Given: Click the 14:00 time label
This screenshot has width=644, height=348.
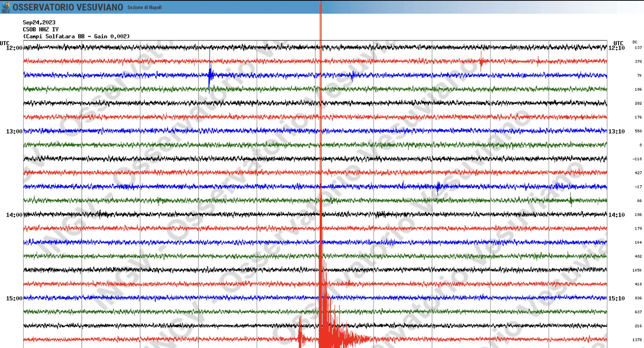Looking at the screenshot, I should tap(14, 215).
